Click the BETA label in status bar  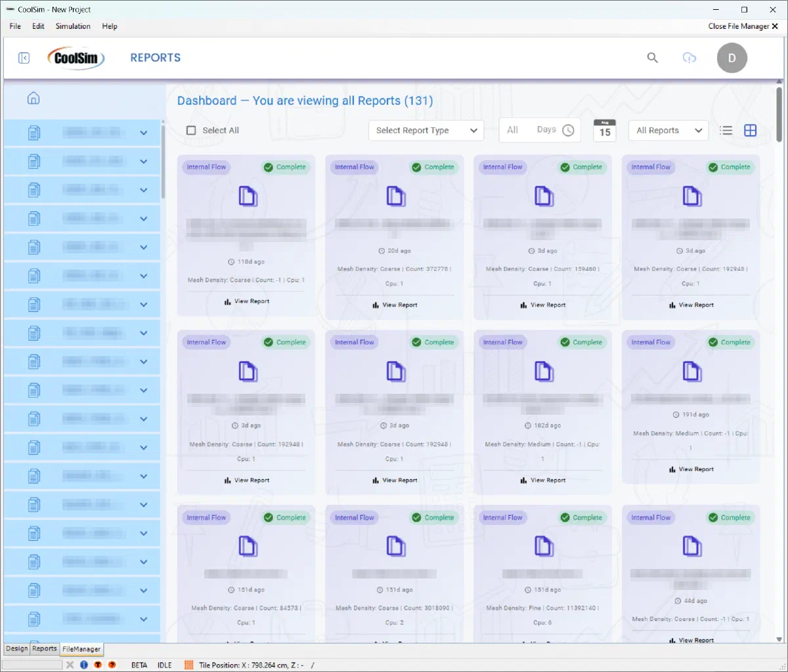(x=139, y=665)
